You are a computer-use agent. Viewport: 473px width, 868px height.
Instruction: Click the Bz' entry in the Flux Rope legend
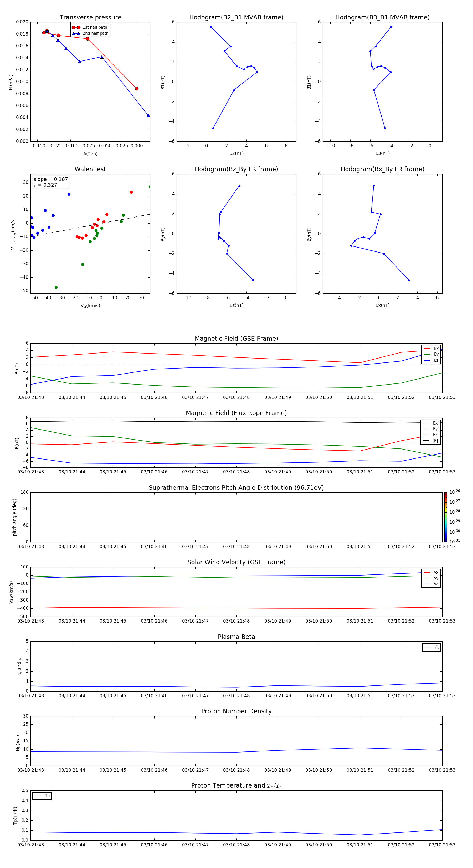431,435
